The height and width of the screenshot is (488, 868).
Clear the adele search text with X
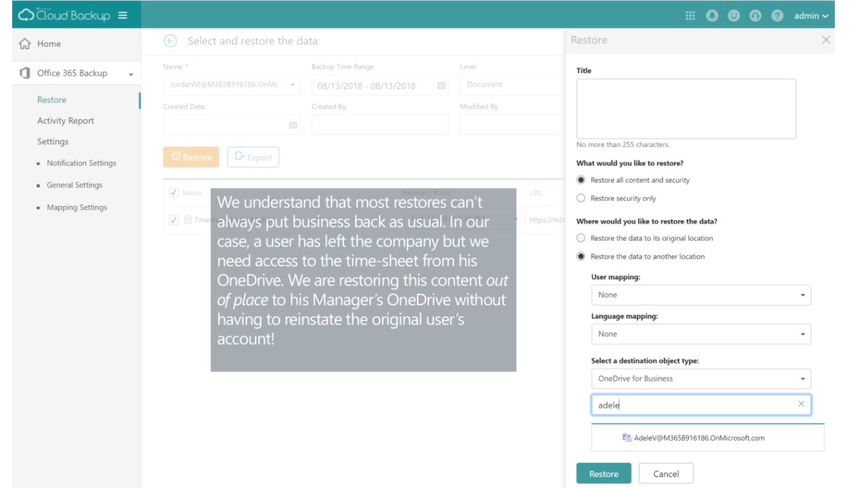801,404
